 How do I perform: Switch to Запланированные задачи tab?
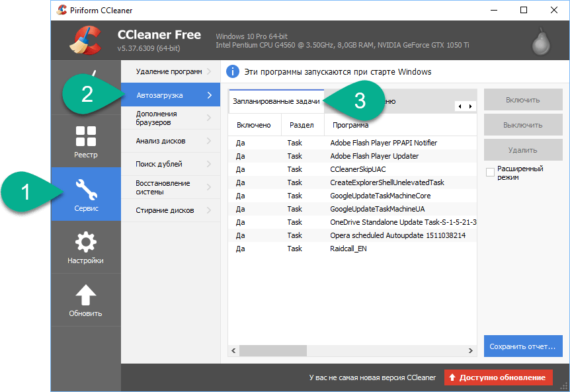click(x=276, y=101)
